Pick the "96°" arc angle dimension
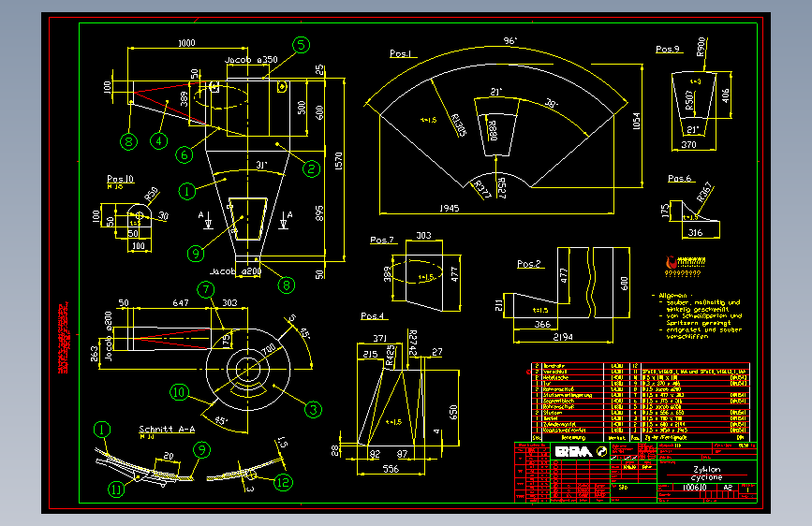Image resolution: width=812 pixels, height=526 pixels. (x=510, y=41)
